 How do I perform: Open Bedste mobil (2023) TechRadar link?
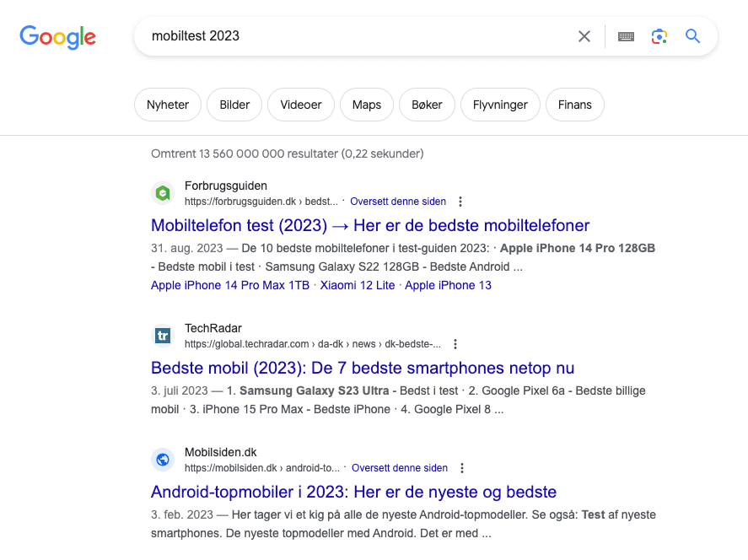tap(363, 368)
